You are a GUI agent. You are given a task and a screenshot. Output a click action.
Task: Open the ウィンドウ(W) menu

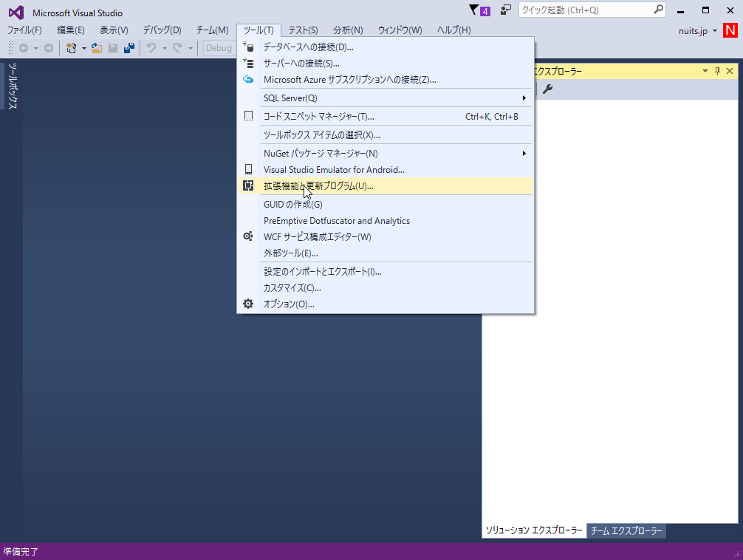click(400, 30)
